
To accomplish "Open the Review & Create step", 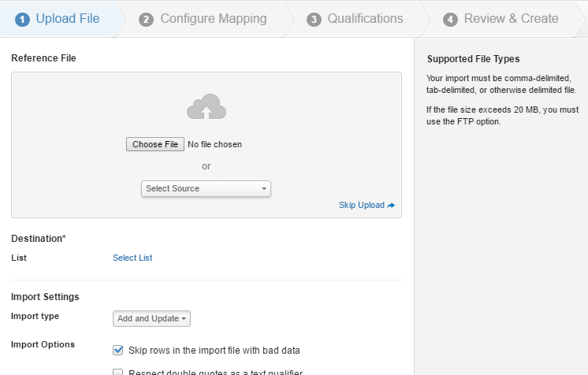I will point(511,19).
